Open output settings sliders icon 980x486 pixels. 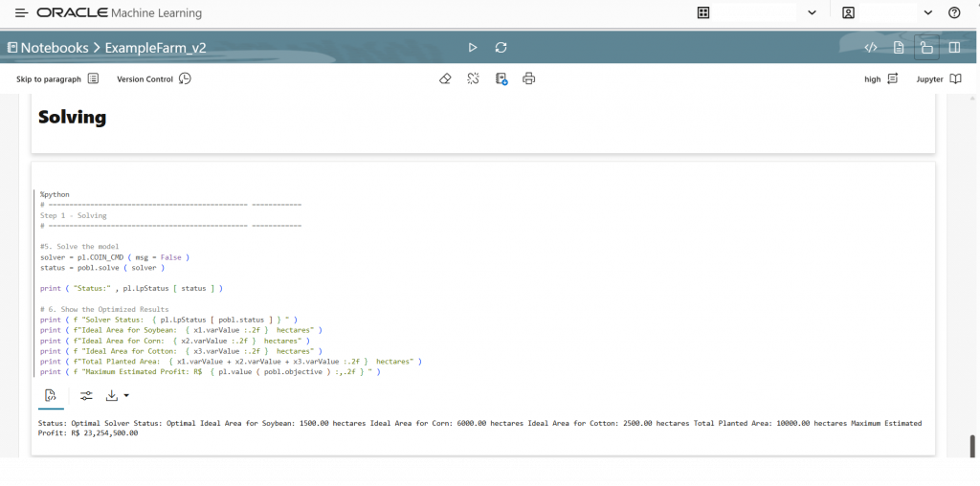tap(85, 395)
